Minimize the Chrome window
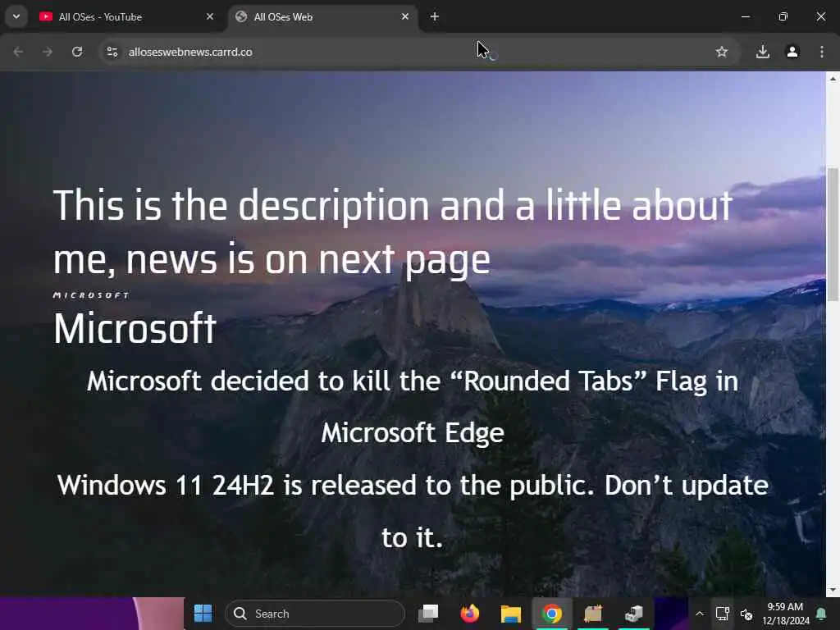This screenshot has height=630, width=840. pos(745,16)
